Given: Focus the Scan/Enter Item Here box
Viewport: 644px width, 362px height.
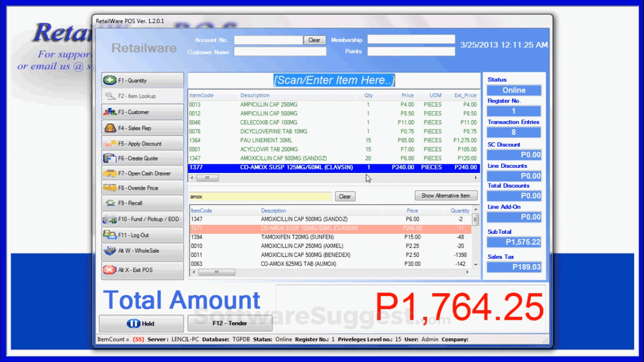Looking at the screenshot, I should 334,81.
